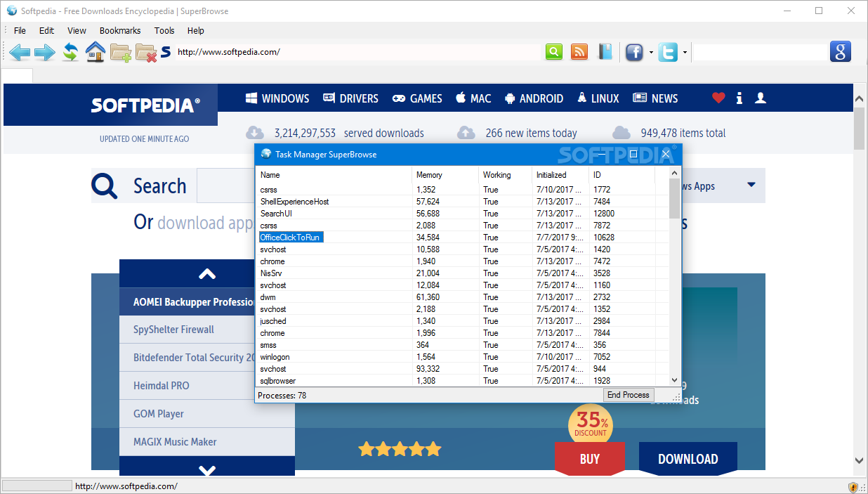Click the Forward arrow toolbar icon
868x494 pixels.
click(44, 52)
